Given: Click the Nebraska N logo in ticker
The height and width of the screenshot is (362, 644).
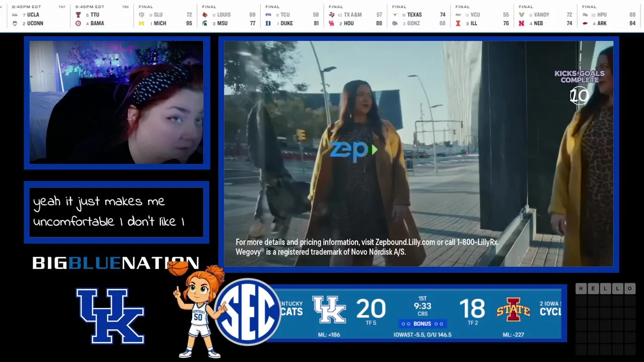Looking at the screenshot, I should pos(522,23).
